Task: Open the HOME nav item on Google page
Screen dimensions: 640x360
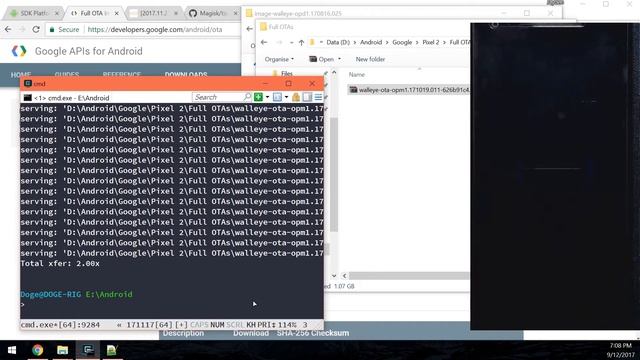Action: pos(21,74)
